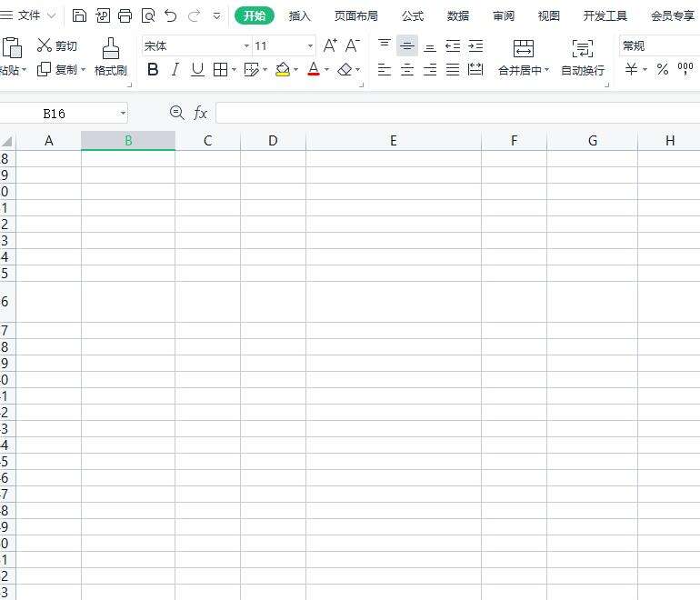Viewport: 700px width, 600px height.
Task: Redo the last undone action
Action: [194, 15]
